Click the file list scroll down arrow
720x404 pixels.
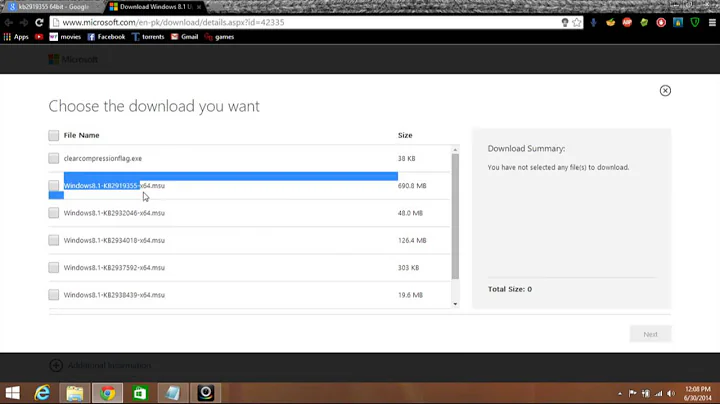(x=455, y=304)
